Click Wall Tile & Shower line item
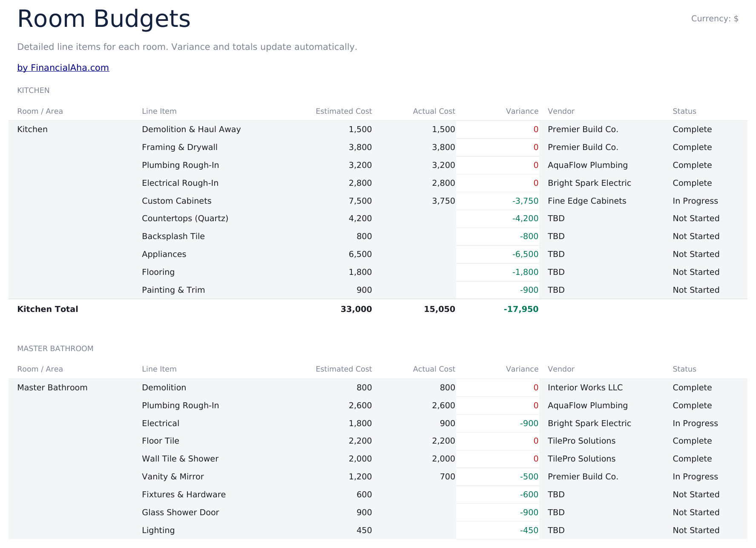 point(180,459)
